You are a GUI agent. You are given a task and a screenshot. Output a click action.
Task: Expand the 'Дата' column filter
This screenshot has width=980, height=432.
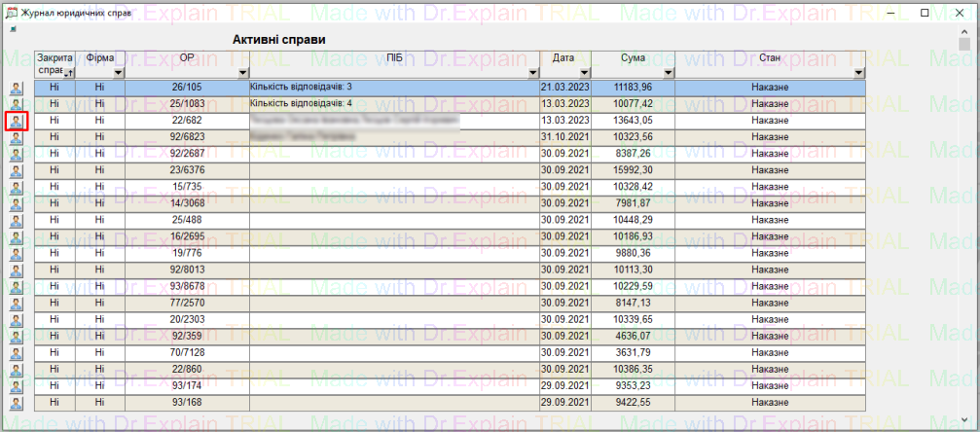pyautogui.click(x=584, y=73)
